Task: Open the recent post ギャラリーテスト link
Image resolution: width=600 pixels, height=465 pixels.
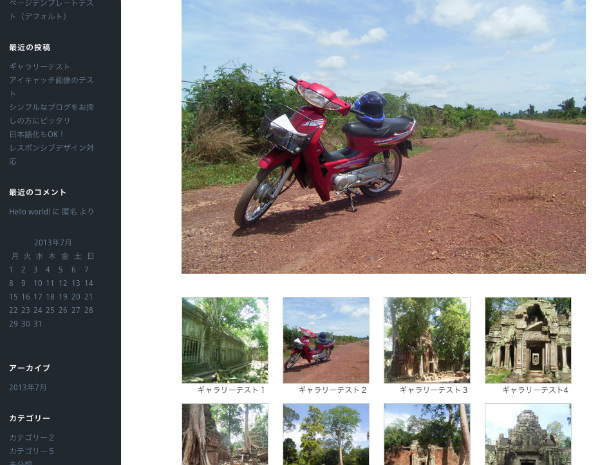Action: [40, 67]
